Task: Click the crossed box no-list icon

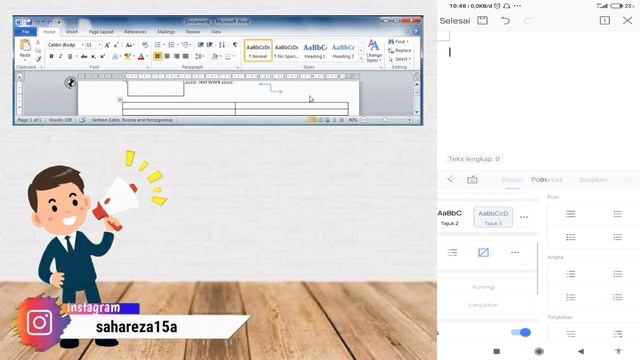Action: 483,253
